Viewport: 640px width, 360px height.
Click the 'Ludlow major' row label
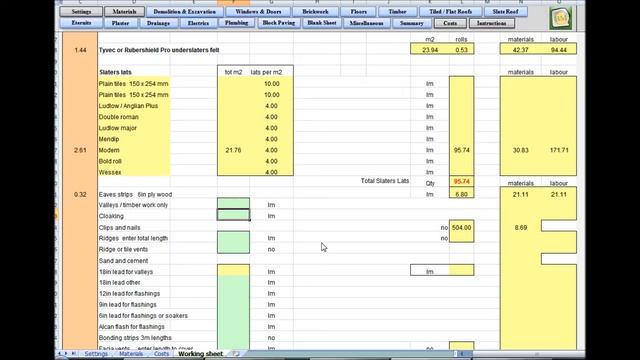point(118,128)
